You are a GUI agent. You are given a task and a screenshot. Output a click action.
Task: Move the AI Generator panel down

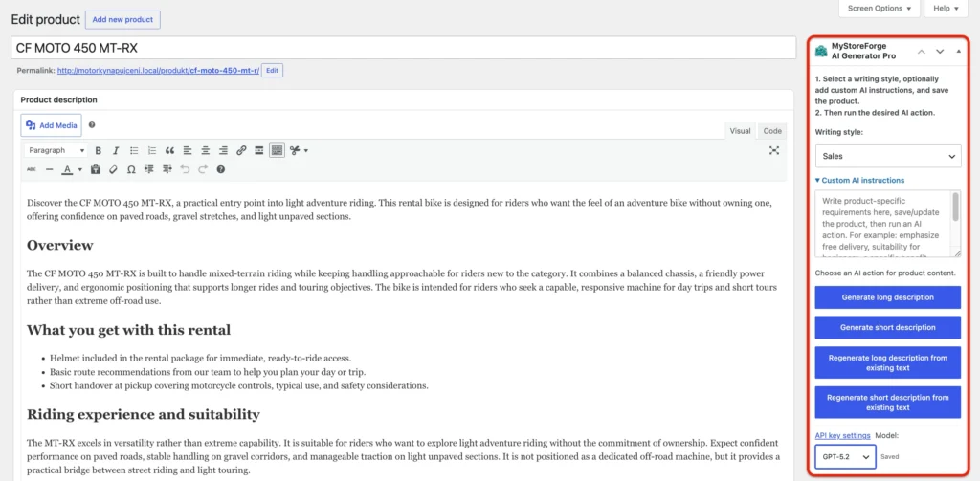click(x=940, y=52)
